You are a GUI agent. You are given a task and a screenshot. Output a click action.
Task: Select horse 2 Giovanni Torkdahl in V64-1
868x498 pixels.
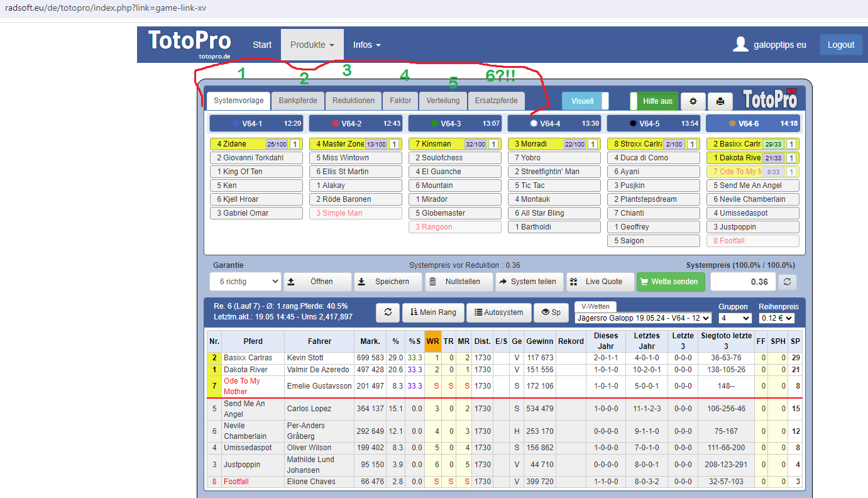click(x=256, y=158)
